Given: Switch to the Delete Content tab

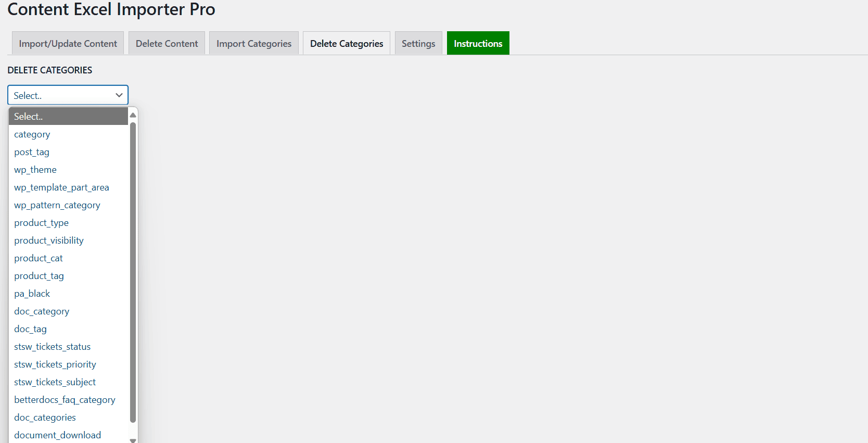Looking at the screenshot, I should point(167,43).
